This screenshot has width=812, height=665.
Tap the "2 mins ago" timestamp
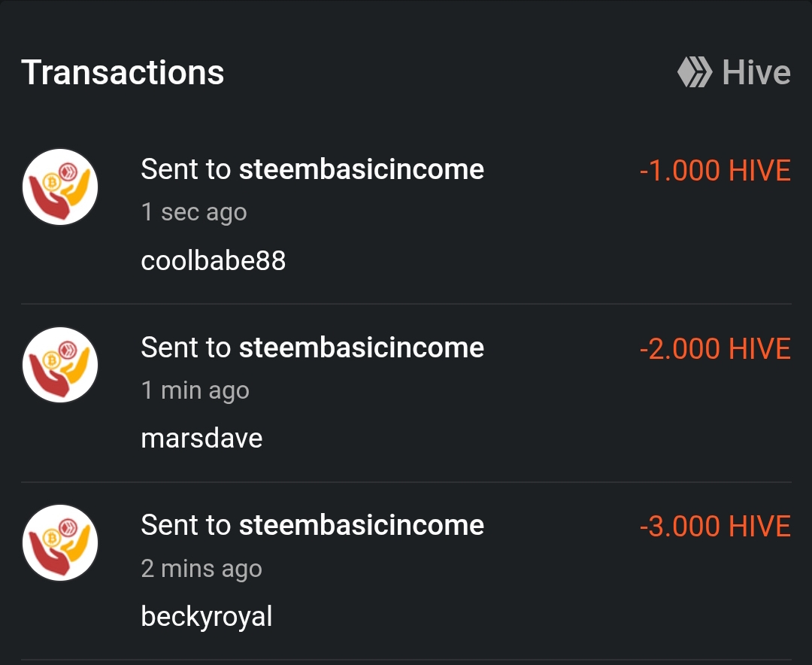(201, 568)
